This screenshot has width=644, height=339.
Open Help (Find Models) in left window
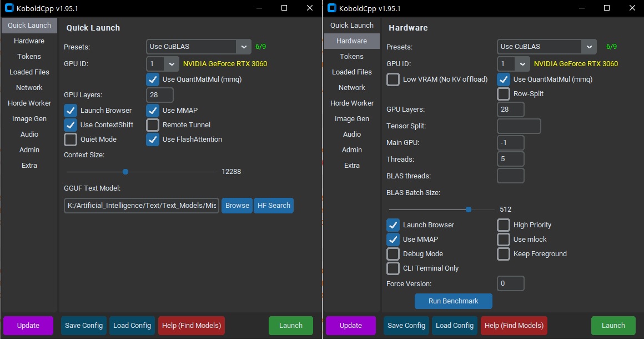point(192,326)
